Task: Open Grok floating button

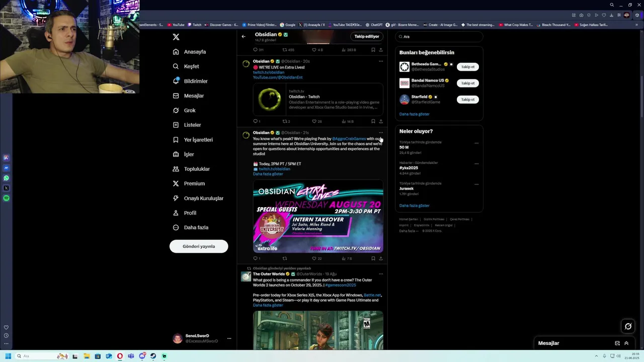Action: 628,326
